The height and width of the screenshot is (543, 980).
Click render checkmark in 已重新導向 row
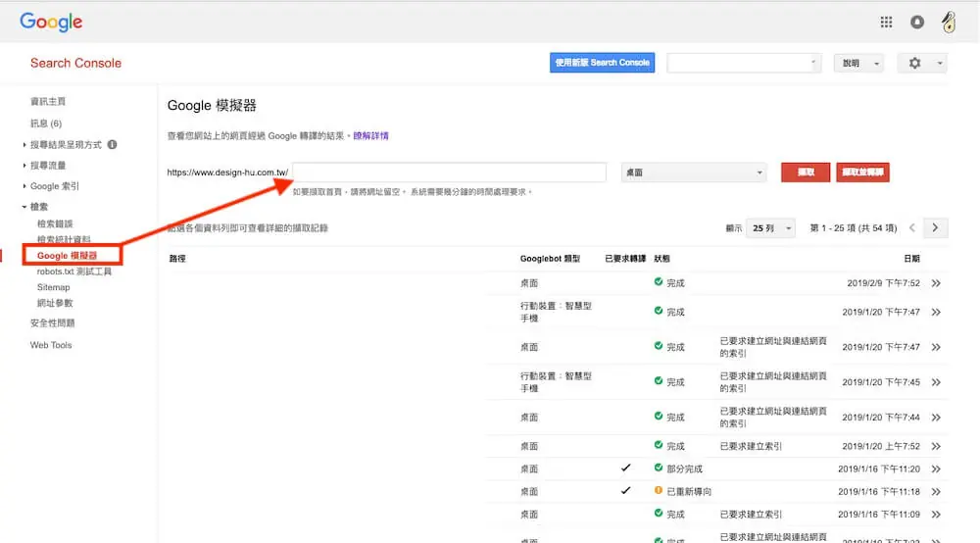(x=625, y=490)
